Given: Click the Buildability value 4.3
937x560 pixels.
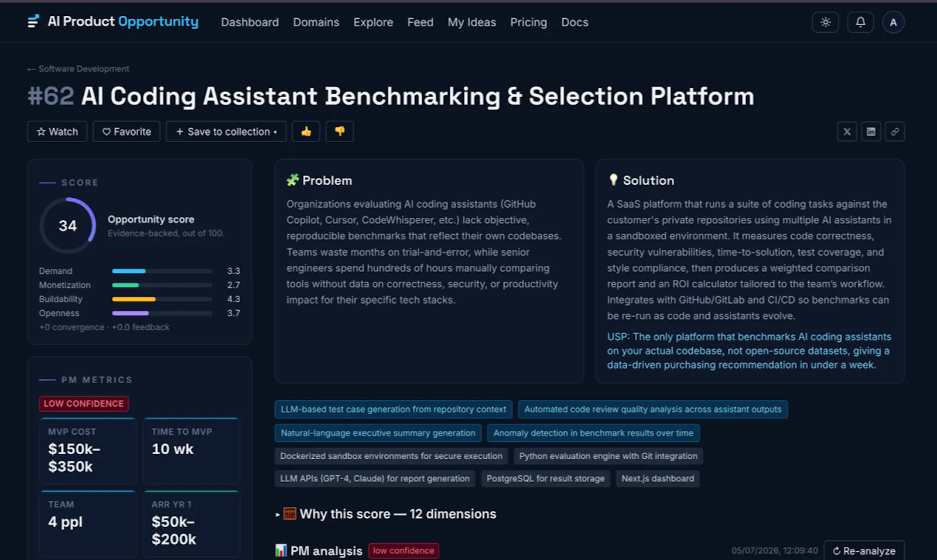Looking at the screenshot, I should 234,299.
